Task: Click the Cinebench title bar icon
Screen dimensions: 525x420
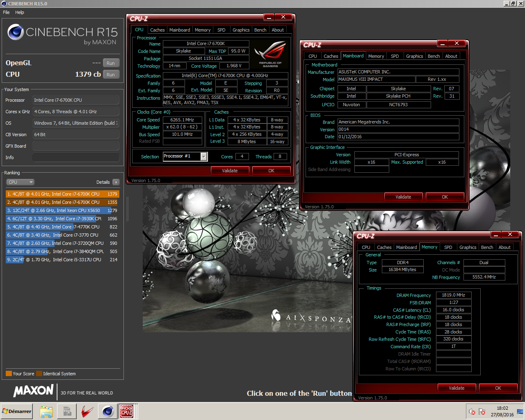Action: click(4, 4)
